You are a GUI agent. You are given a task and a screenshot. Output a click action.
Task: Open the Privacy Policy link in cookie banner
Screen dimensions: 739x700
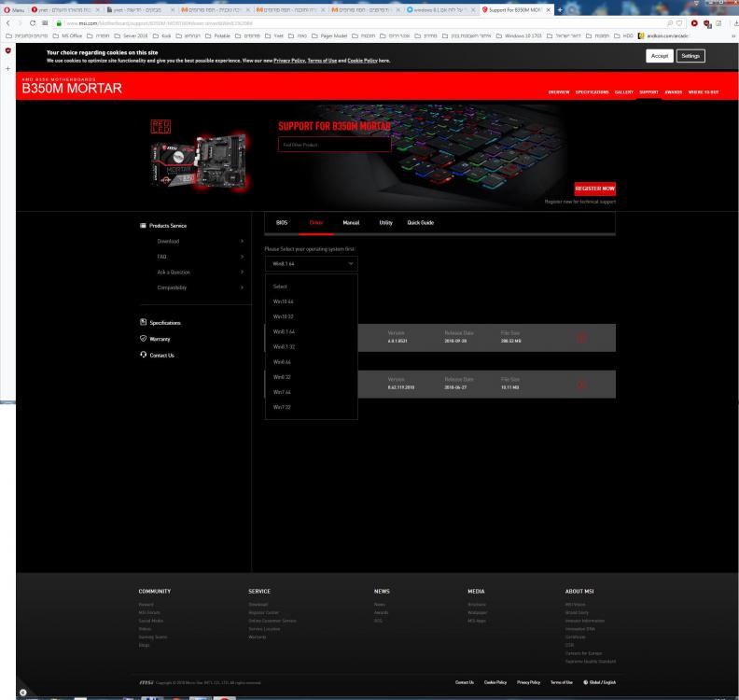[x=289, y=61]
